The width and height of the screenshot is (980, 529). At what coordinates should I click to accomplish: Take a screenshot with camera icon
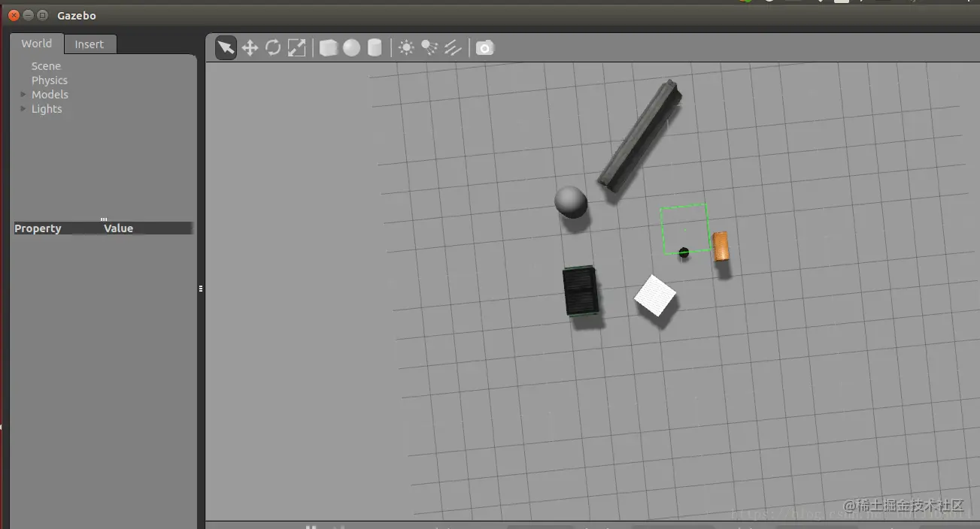point(485,48)
